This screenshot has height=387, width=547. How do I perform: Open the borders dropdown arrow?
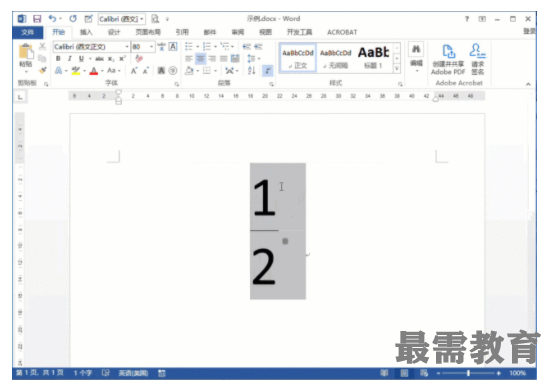coord(215,71)
